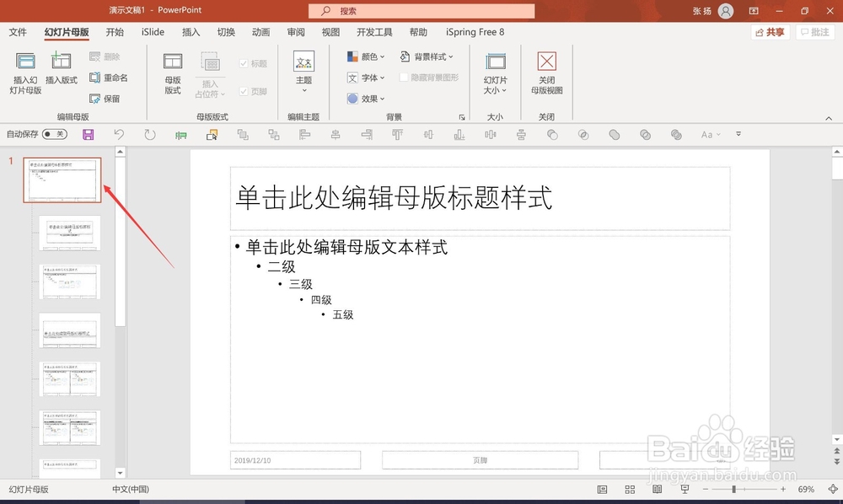
Task: Open the iSpring Free 8 tab
Action: click(475, 32)
